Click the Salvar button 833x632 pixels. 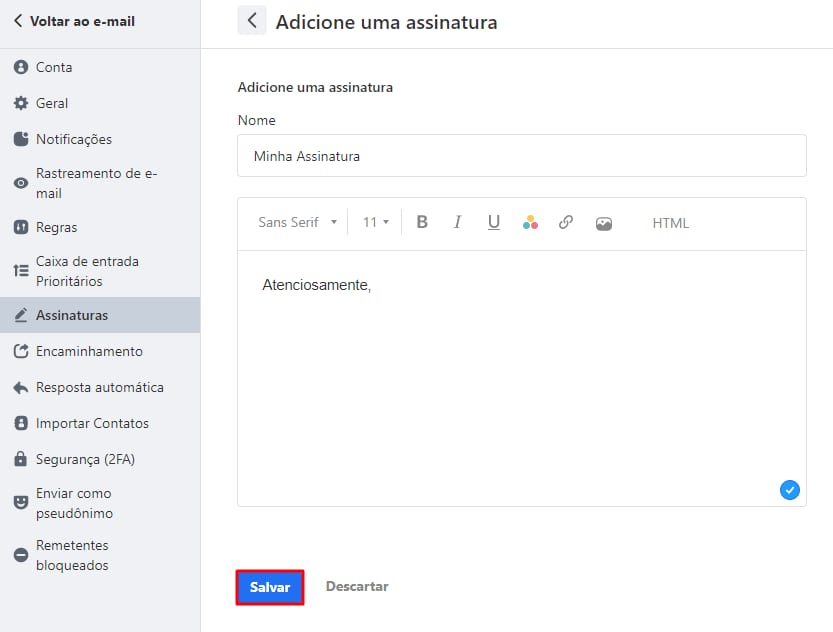[270, 587]
